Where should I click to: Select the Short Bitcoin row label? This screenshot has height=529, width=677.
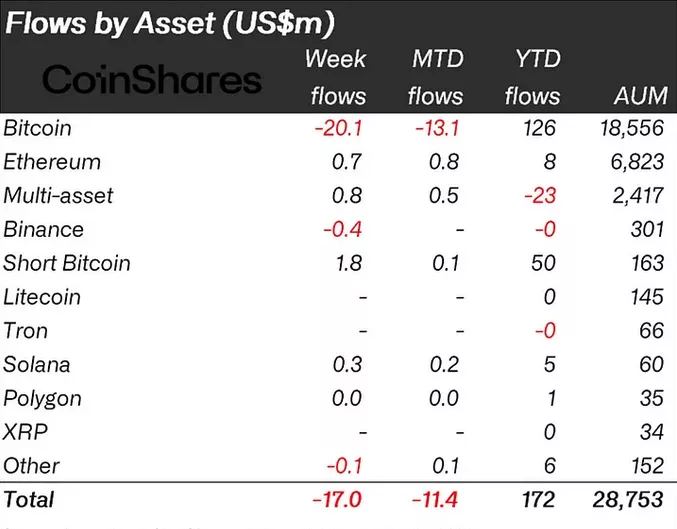pos(67,263)
